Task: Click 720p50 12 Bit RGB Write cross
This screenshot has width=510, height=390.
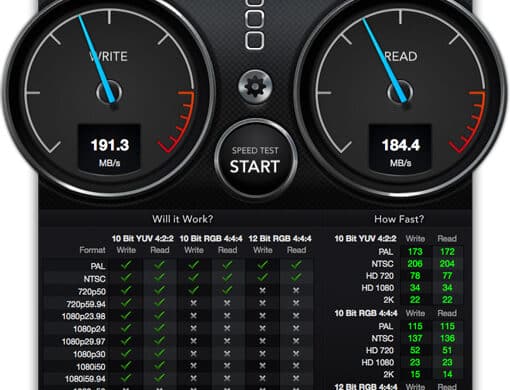Action: [x=263, y=291]
